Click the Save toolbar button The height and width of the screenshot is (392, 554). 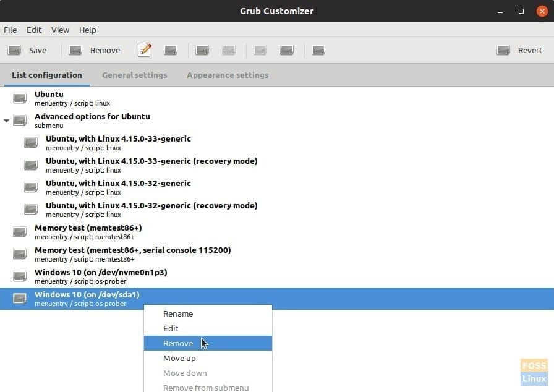tap(27, 50)
